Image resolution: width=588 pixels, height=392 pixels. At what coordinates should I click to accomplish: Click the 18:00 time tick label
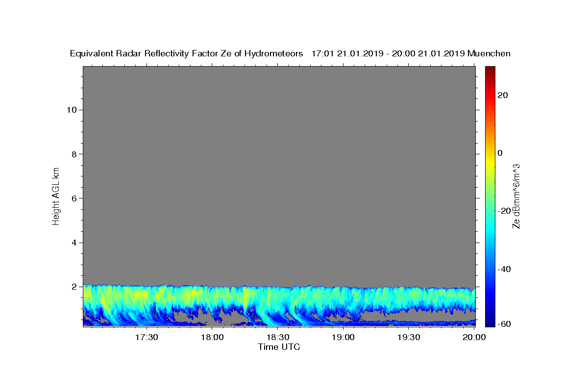(x=212, y=337)
